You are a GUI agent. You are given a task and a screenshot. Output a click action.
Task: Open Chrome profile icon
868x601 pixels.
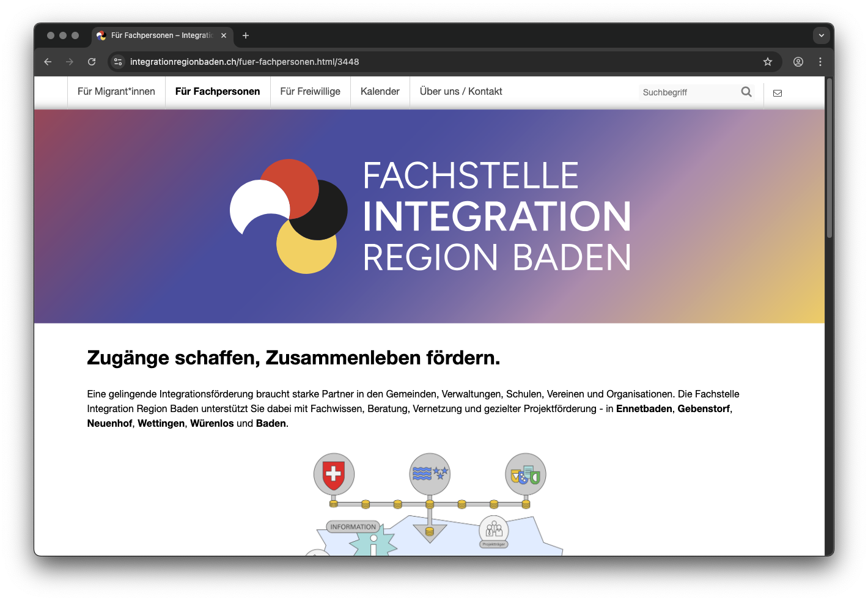point(798,62)
